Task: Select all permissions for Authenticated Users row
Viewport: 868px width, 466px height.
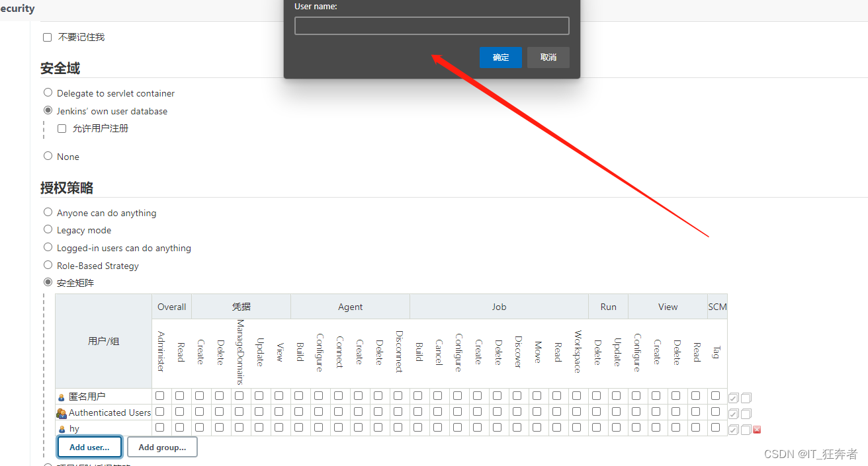Action: 734,414
